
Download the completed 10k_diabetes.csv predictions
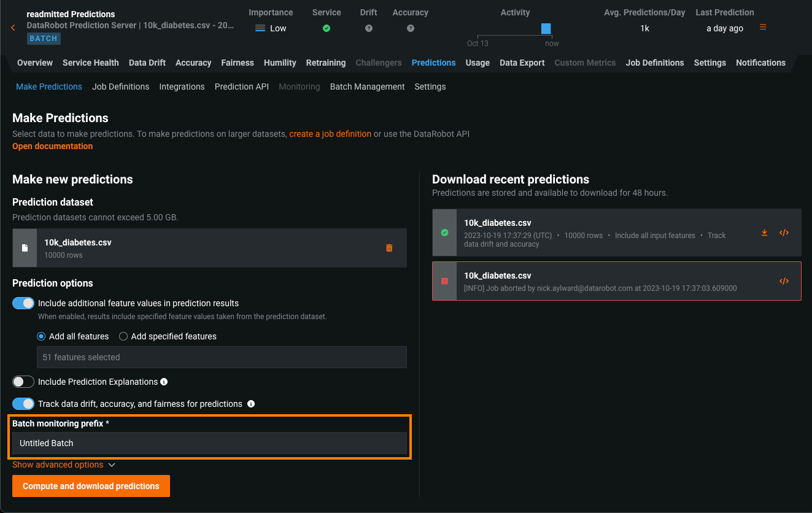point(764,233)
